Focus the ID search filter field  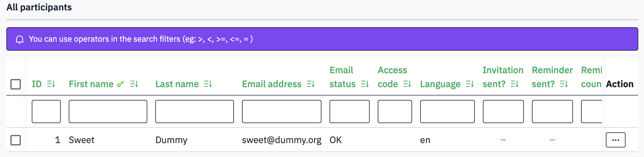pyautogui.click(x=46, y=112)
